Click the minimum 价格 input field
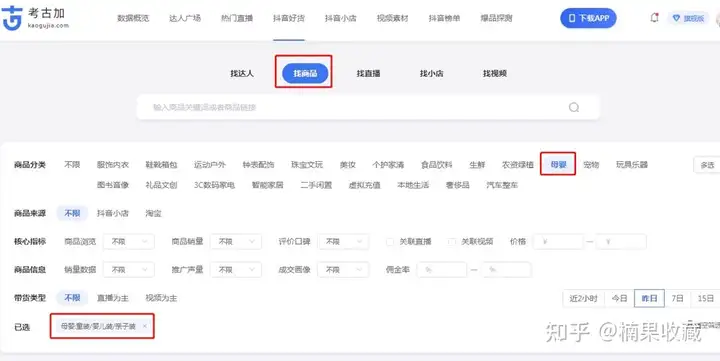The height and width of the screenshot is (361, 720). (558, 241)
